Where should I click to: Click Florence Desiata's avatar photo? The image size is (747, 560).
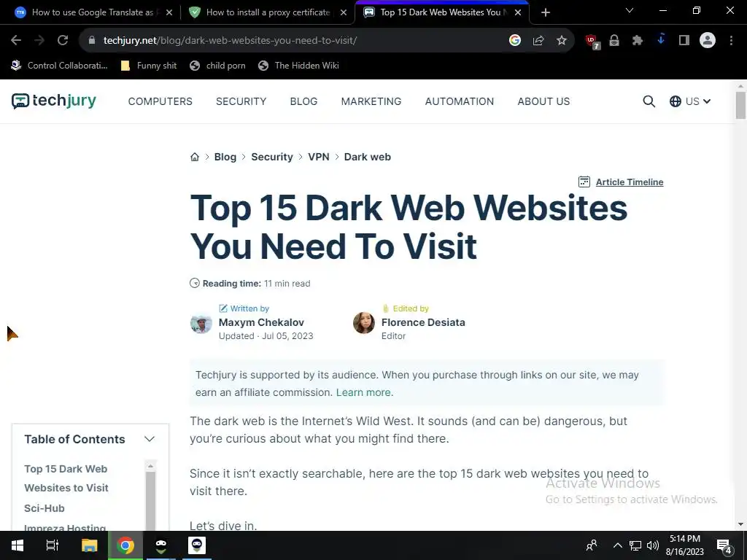[364, 323]
